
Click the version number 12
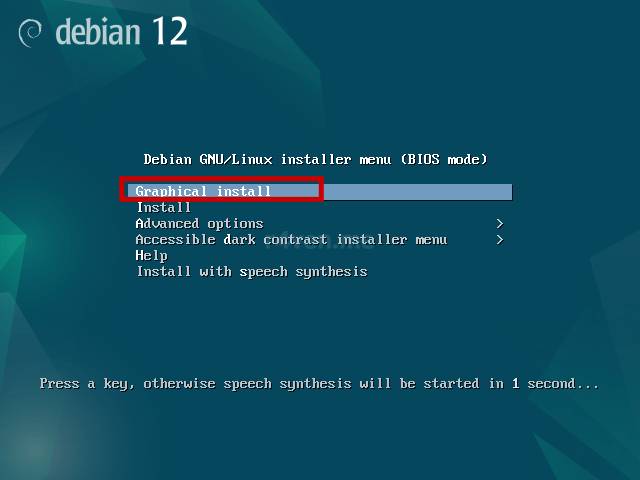[x=171, y=31]
